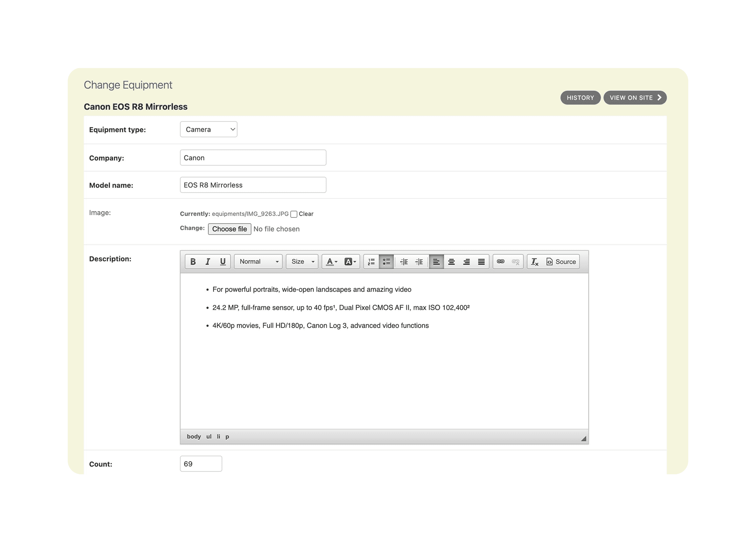This screenshot has width=756, height=542.
Task: Decrease indent in the editor
Action: (404, 262)
